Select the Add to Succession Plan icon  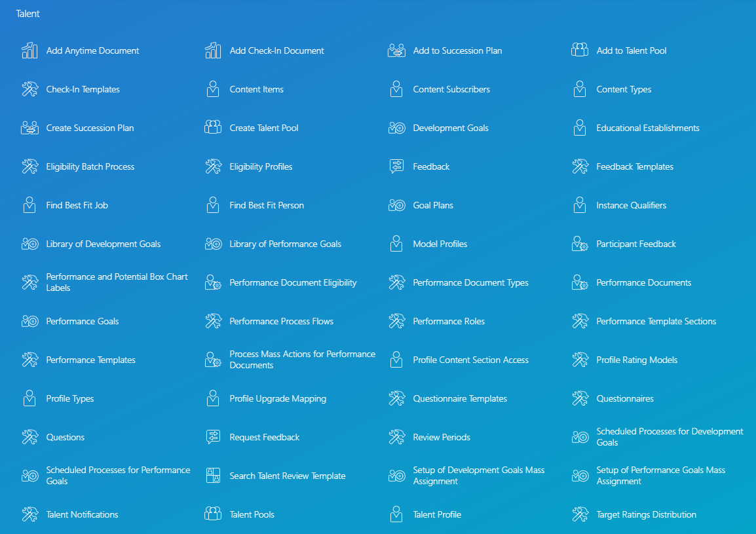[396, 50]
